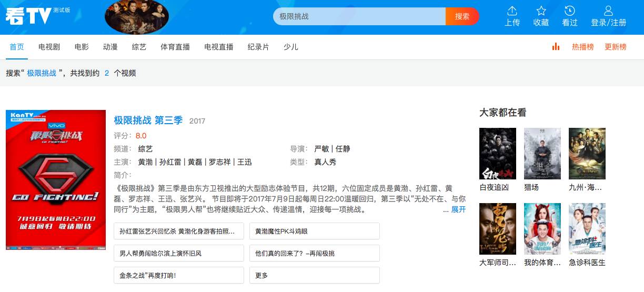Open the 白夜追凶 poster thumbnail
644x292 pixels.
(x=498, y=154)
